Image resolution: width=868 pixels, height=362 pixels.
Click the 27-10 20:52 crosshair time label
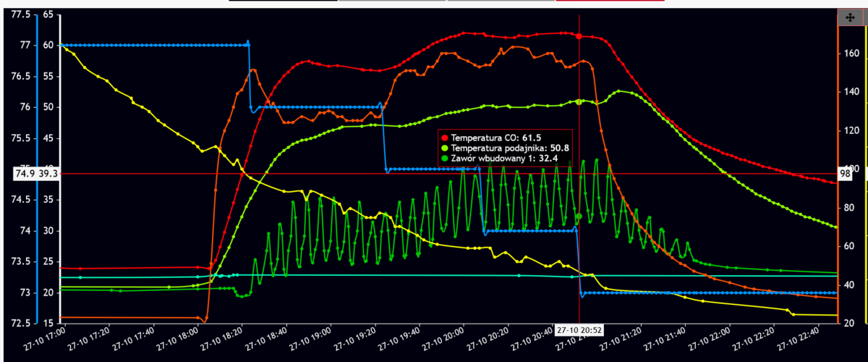[579, 329]
